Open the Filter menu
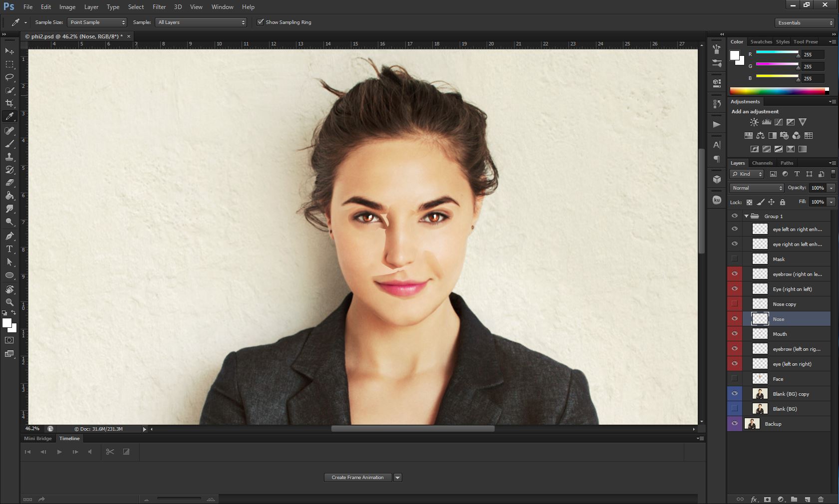The image size is (839, 504). pyautogui.click(x=159, y=7)
